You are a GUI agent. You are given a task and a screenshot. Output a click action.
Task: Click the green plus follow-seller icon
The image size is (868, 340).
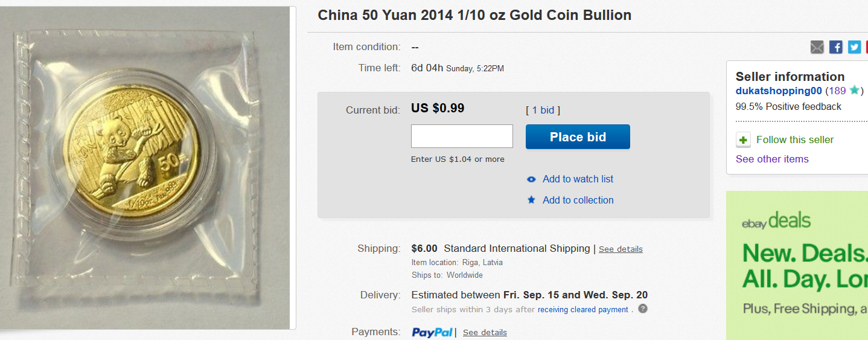point(743,140)
